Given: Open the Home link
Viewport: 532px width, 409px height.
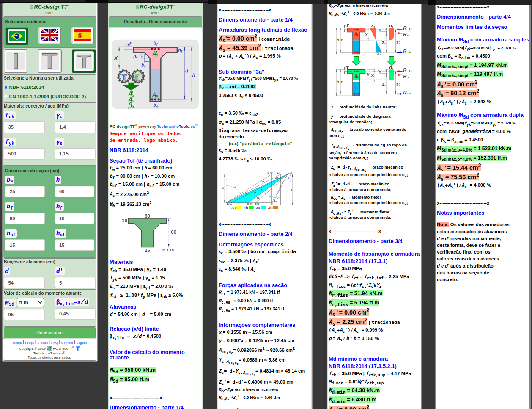Looking at the screenshot, I should 17,343.
